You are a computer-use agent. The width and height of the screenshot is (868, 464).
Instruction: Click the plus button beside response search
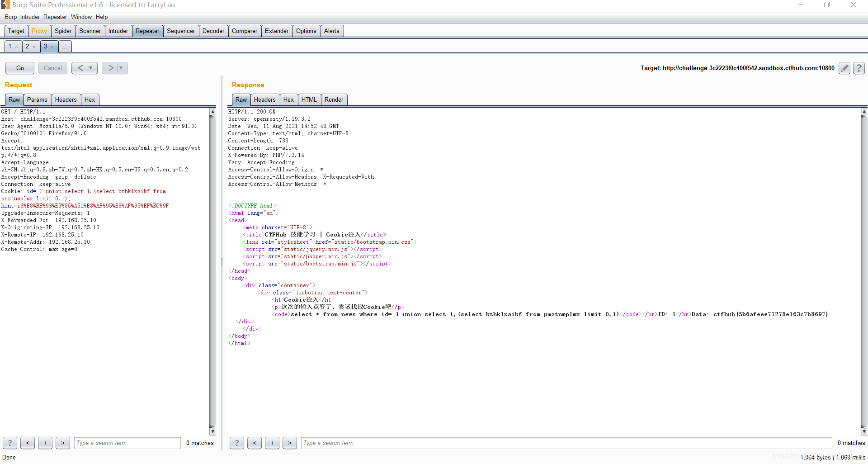point(272,443)
